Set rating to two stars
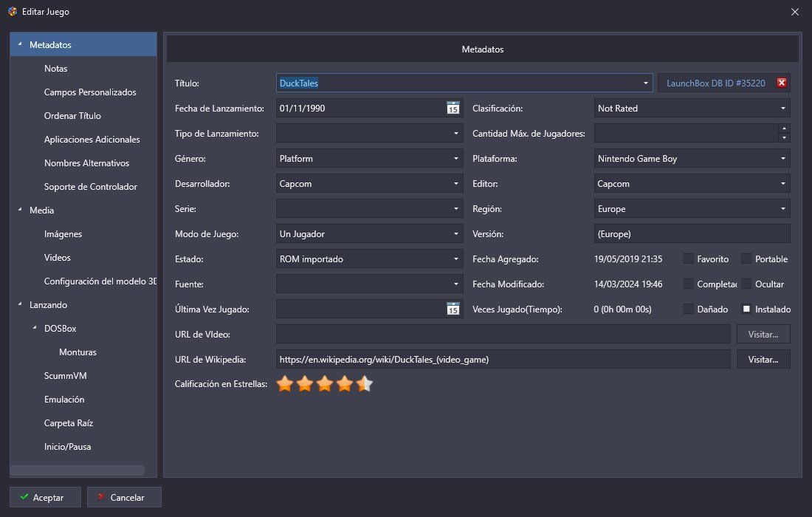Viewport: 812px width, 517px height. click(304, 384)
